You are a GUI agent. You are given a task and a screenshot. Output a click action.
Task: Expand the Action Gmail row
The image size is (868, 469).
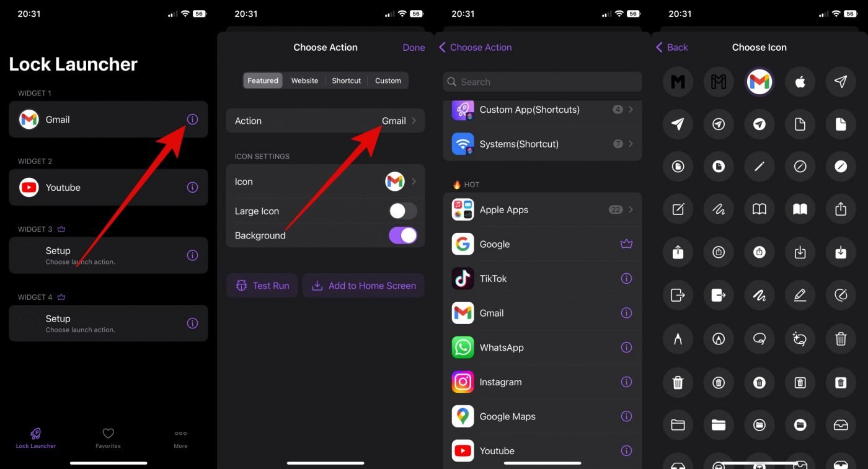tap(325, 121)
